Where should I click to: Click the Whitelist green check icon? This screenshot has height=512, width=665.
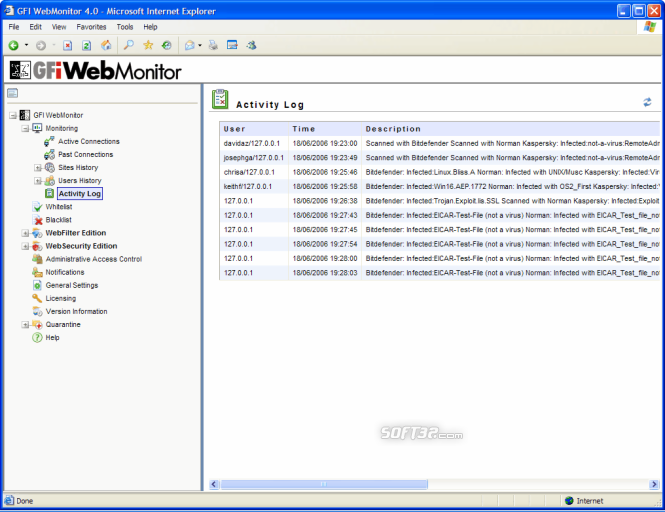pos(38,207)
